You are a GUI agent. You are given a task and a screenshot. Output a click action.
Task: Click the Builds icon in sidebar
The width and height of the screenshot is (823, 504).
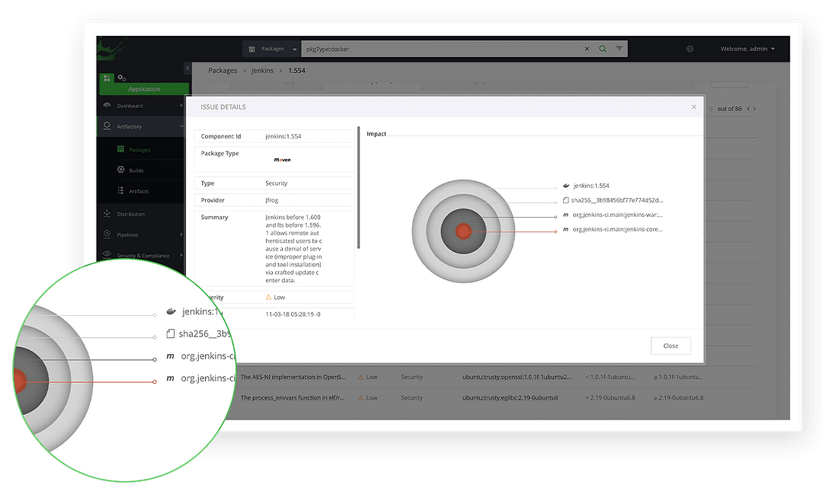(x=121, y=171)
